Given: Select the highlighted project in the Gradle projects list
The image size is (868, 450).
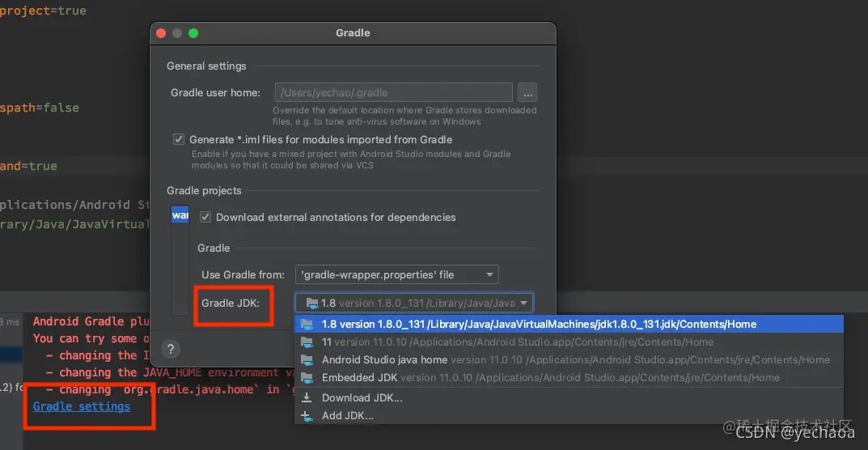Looking at the screenshot, I should tap(180, 214).
